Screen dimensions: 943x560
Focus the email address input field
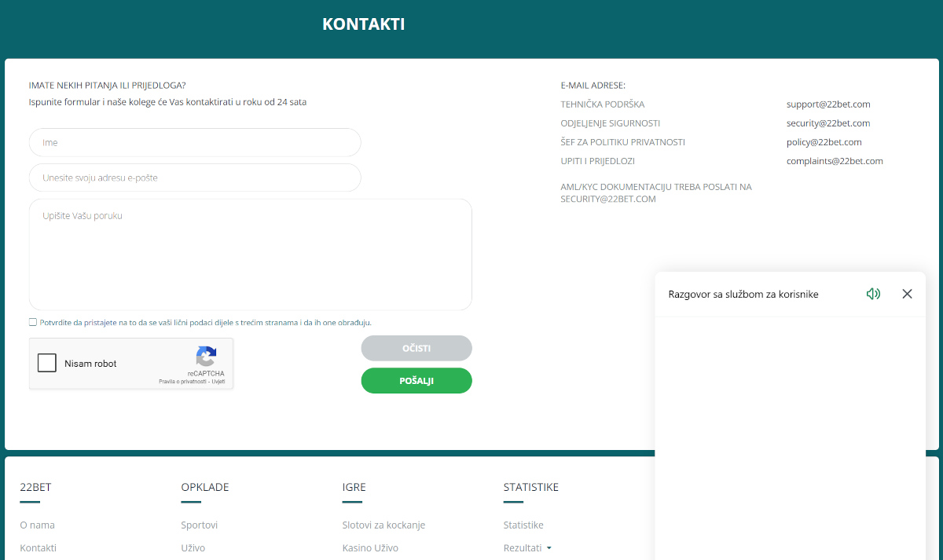[x=195, y=178]
